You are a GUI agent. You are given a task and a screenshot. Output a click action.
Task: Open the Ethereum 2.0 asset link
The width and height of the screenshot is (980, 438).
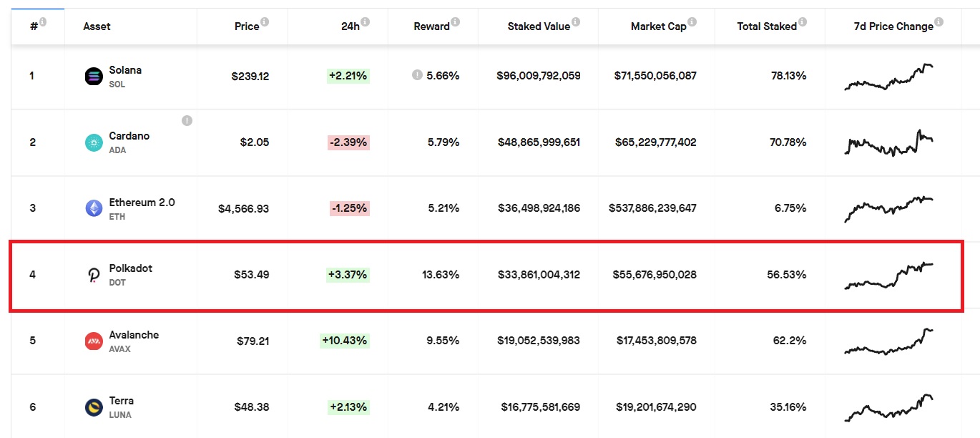[142, 203]
